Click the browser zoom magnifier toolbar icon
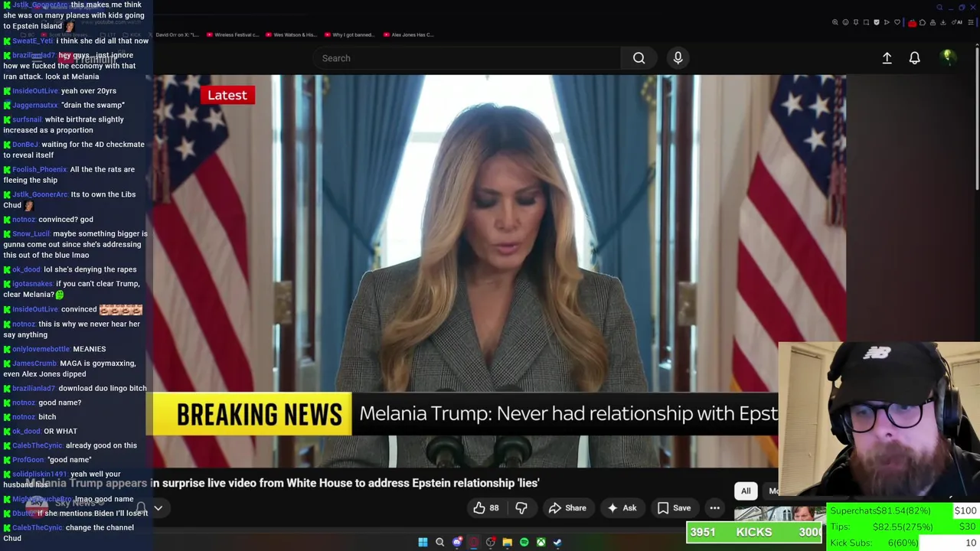 [835, 22]
